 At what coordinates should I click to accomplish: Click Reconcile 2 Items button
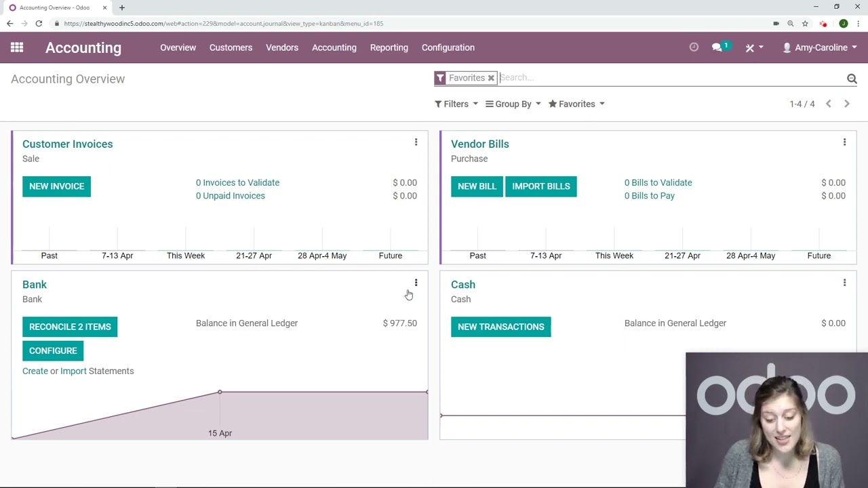[70, 327]
